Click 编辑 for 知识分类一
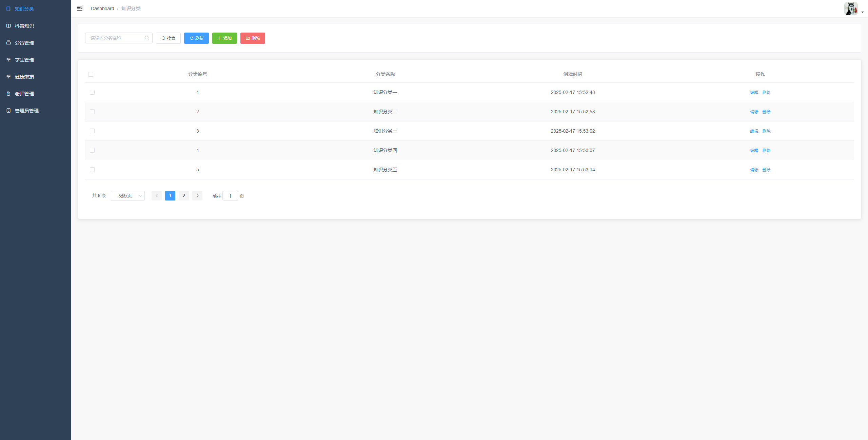Viewport: 868px width, 440px height. (754, 92)
